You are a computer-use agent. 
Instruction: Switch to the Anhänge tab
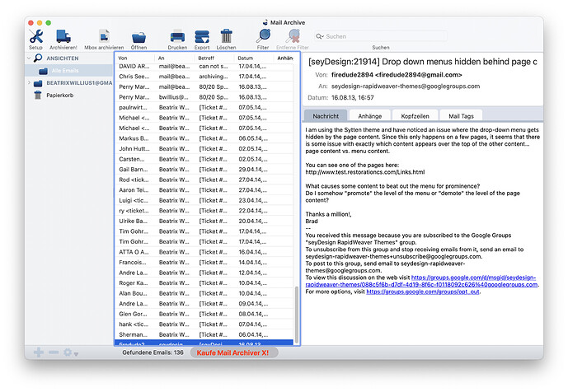[370, 116]
